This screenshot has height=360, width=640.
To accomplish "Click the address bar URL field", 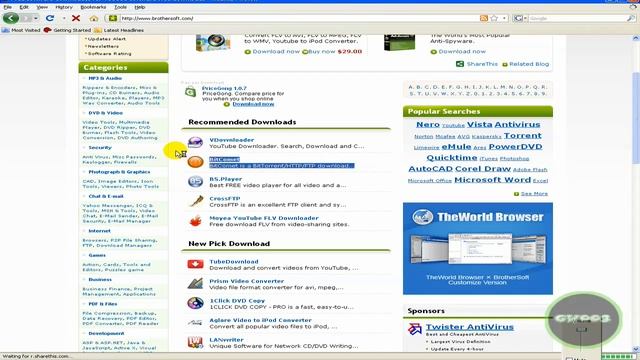I will click(x=294, y=18).
